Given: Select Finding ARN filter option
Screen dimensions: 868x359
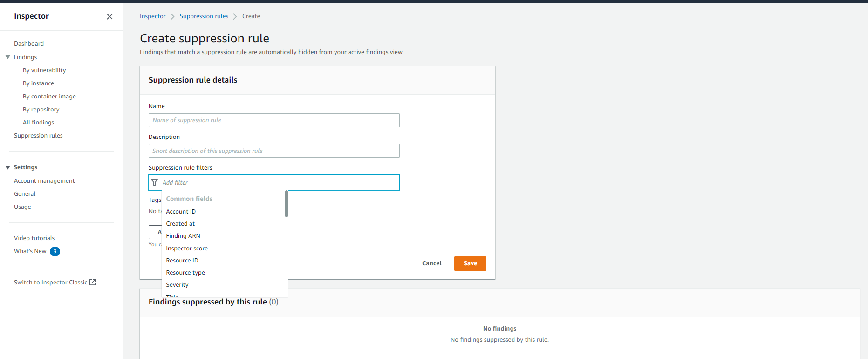Looking at the screenshot, I should [224, 235].
